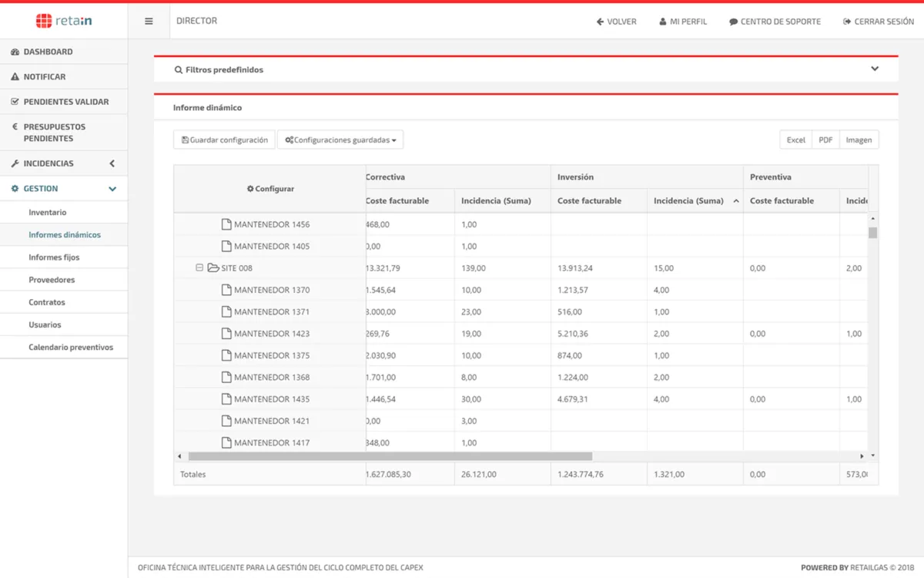
Task: Open CENTRO DE SOPORTE
Action: pyautogui.click(x=775, y=22)
